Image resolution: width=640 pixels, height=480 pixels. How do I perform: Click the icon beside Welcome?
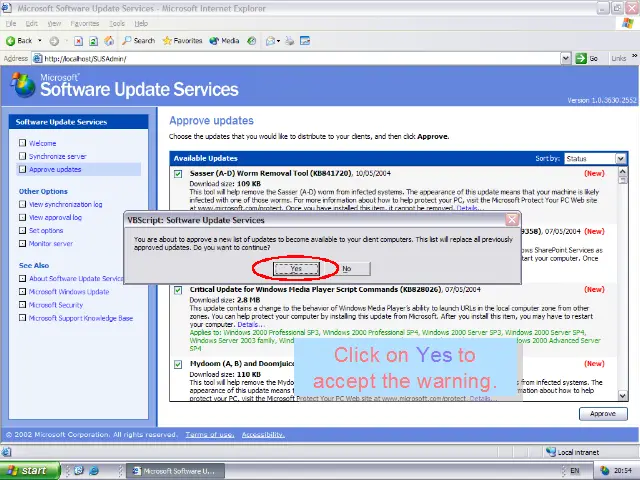[22, 143]
